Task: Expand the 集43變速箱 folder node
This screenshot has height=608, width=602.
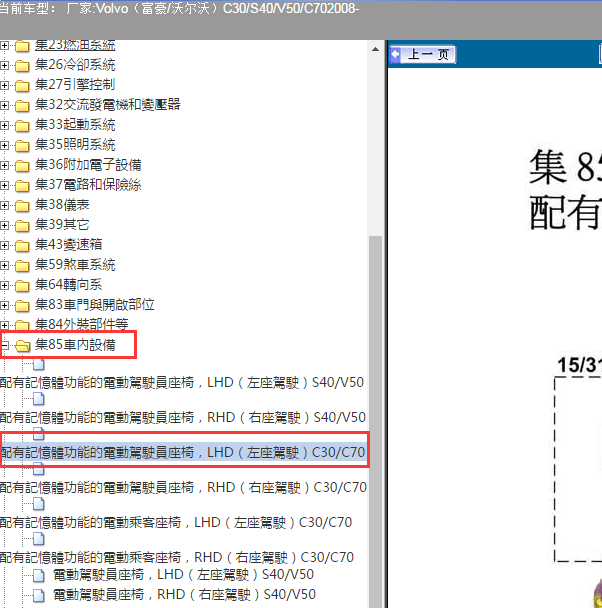Action: pos(4,245)
